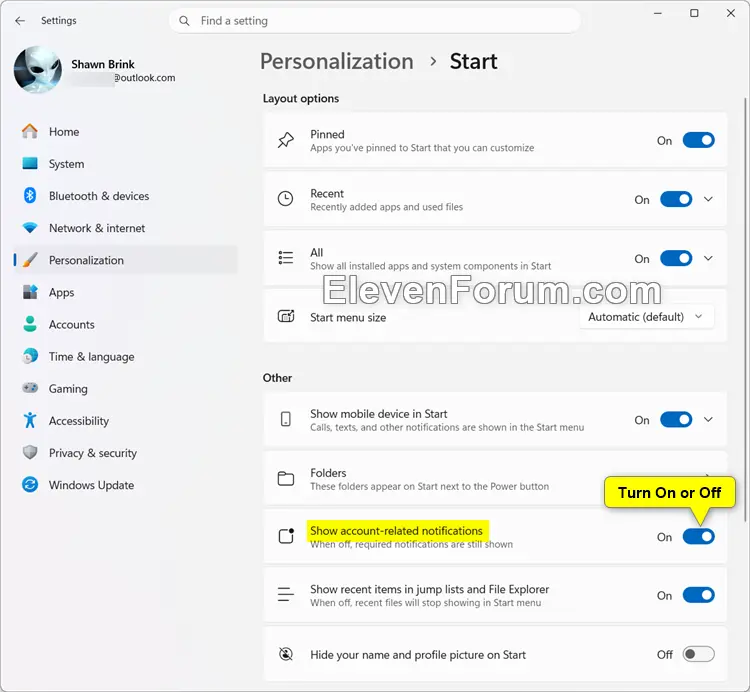Click the pin icon beside Pinned

(x=286, y=140)
